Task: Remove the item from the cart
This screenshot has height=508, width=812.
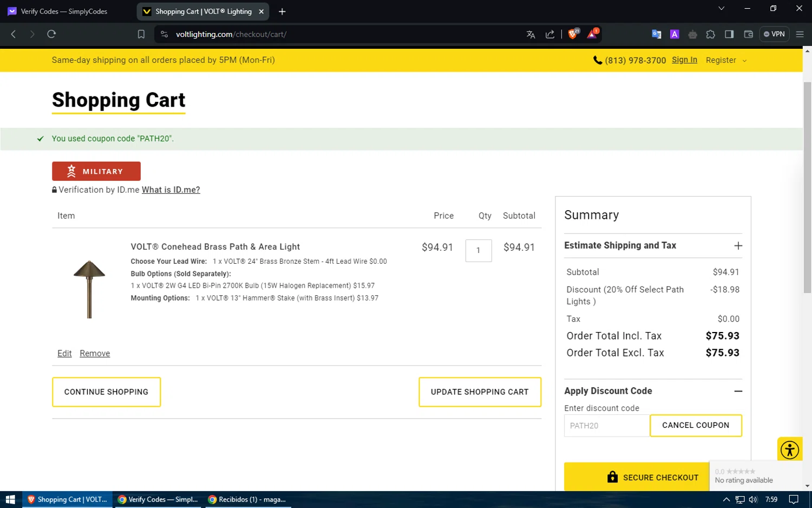Action: click(x=95, y=354)
